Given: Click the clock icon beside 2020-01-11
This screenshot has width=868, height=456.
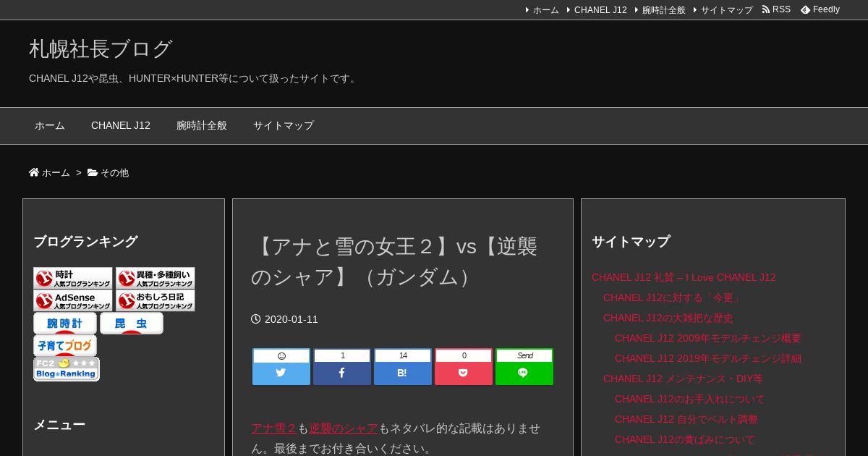Looking at the screenshot, I should click(x=255, y=319).
